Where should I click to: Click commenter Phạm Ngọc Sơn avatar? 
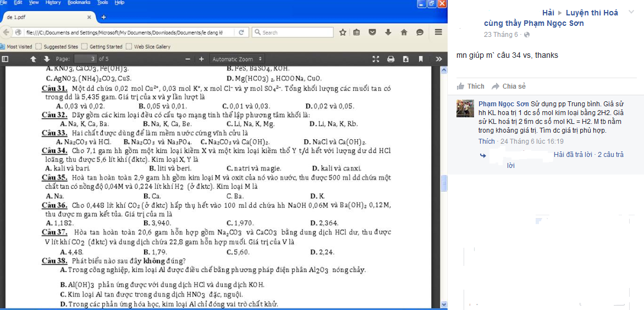(x=465, y=108)
